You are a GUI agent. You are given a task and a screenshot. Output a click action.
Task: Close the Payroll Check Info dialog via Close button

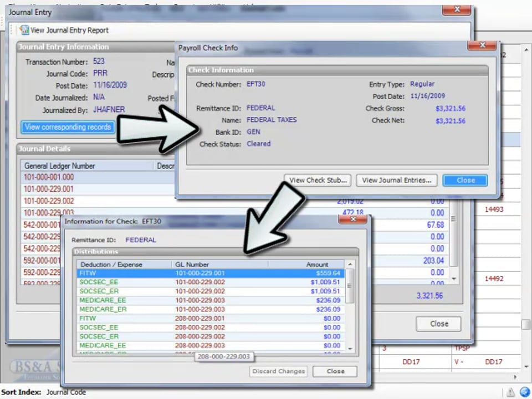[465, 181]
